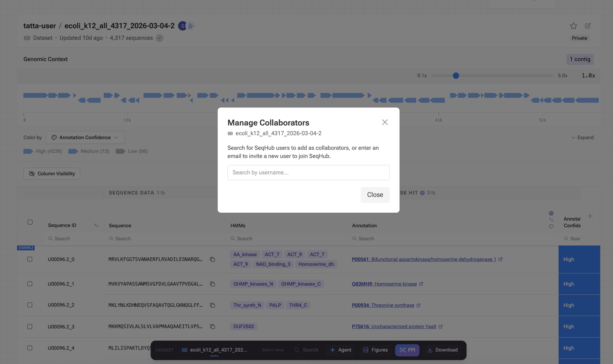This screenshot has height=364, width=613.
Task: Star this dataset as favorite
Action: click(573, 26)
